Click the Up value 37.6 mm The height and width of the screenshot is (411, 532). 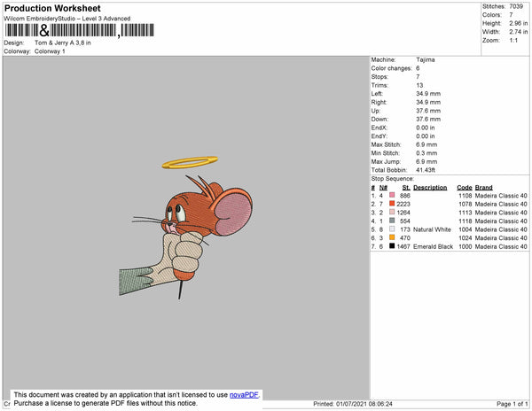[428, 111]
